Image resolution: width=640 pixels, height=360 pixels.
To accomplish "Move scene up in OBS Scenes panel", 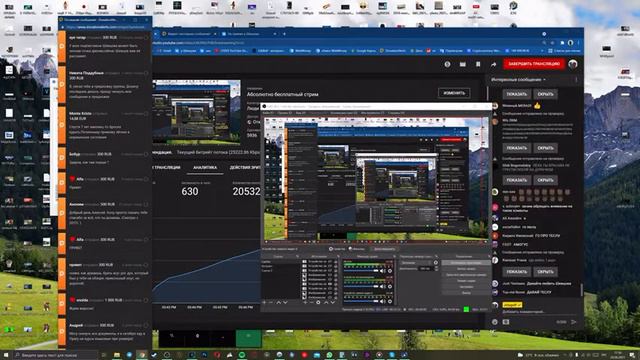I will point(278,302).
